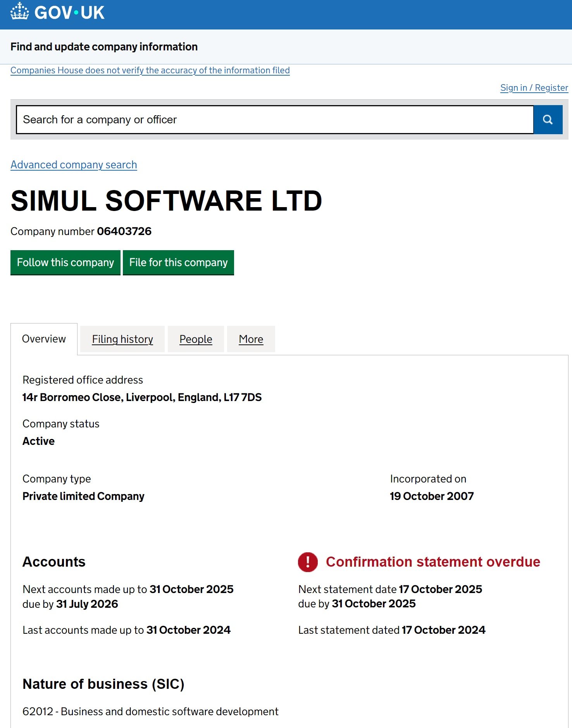Click the GOV.UK wordmark in the header
This screenshot has width=572, height=728.
pyautogui.click(x=69, y=13)
